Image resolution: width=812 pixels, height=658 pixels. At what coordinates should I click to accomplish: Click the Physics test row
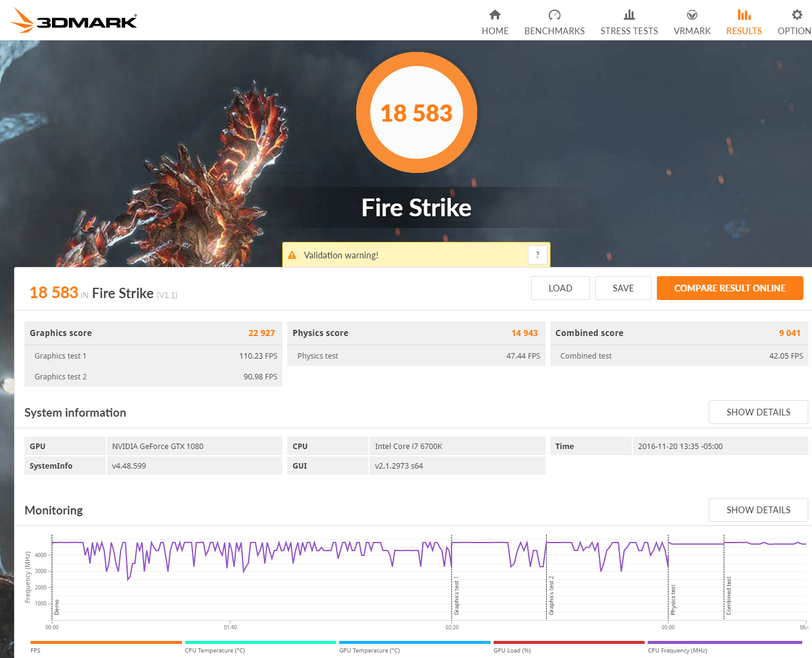click(x=416, y=356)
